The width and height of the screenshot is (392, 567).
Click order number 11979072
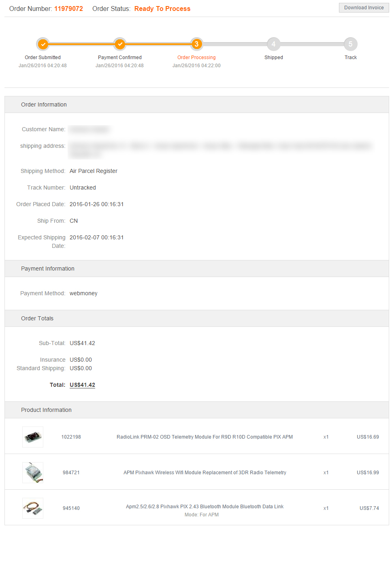(68, 9)
